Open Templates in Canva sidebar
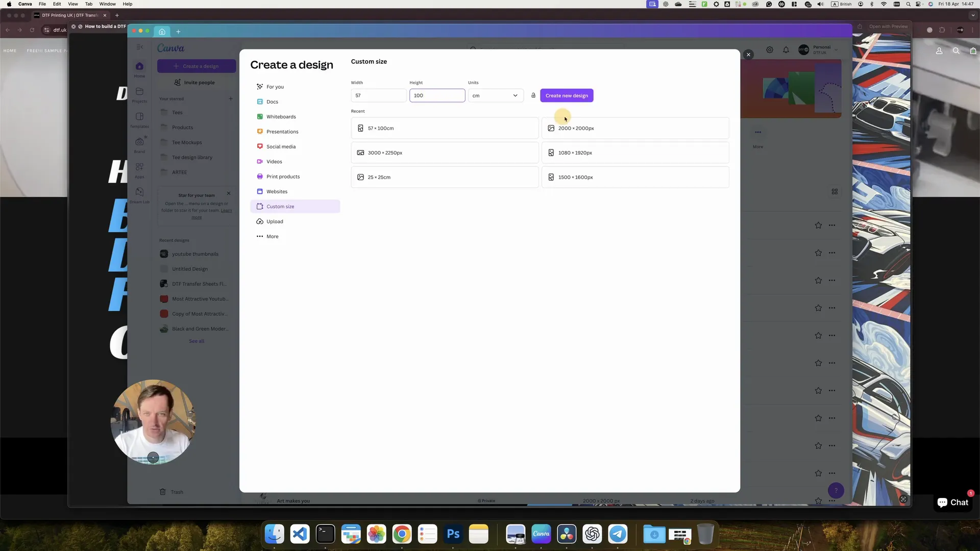This screenshot has width=980, height=551. pyautogui.click(x=139, y=120)
